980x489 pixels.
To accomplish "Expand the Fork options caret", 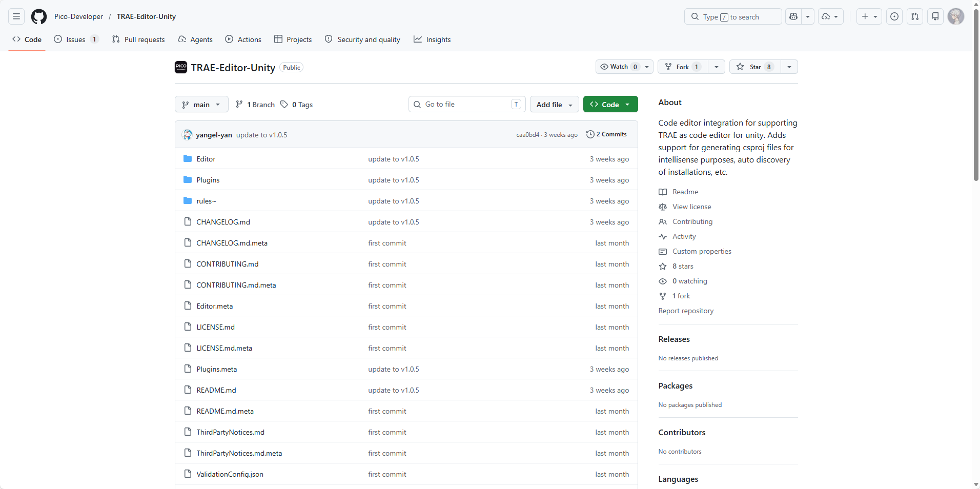I will [x=717, y=67].
